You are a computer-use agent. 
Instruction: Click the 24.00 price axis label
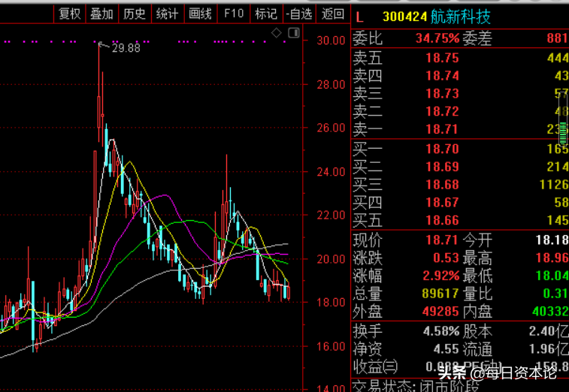[x=331, y=171]
